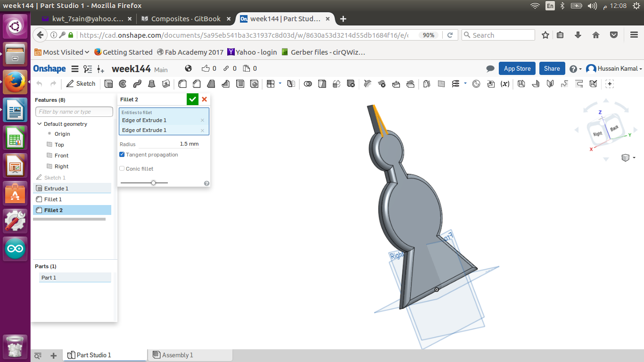Open the Helix tool dropdown arrow
The width and height of the screenshot is (644, 362).
pos(465,83)
